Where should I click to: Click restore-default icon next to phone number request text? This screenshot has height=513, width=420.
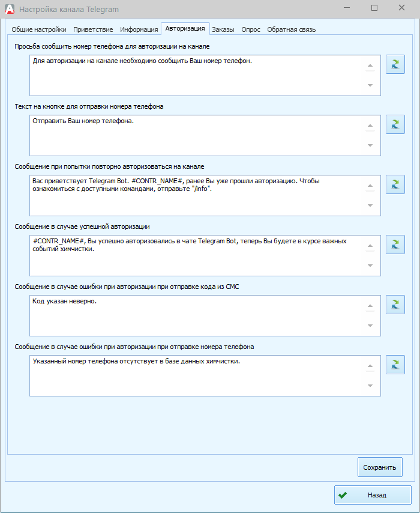[x=395, y=64]
